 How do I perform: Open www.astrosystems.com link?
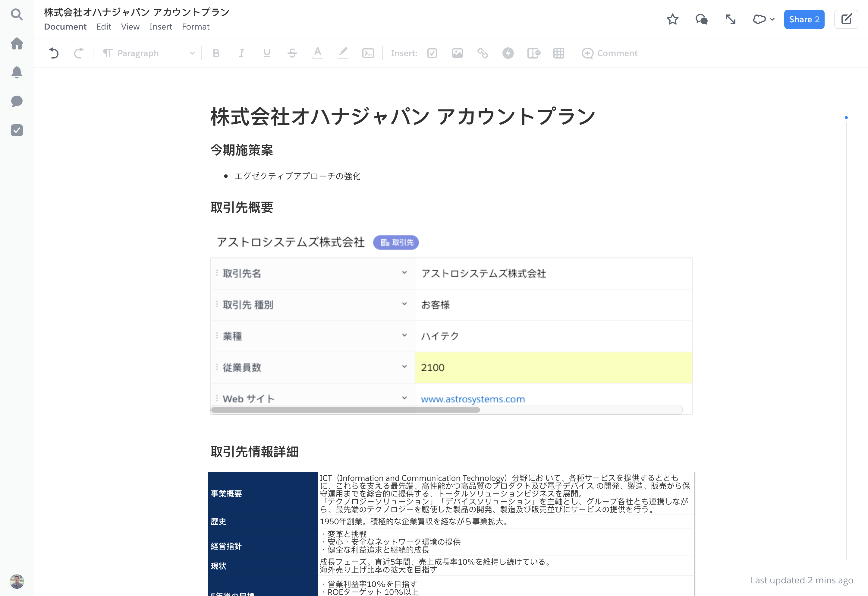coord(473,399)
